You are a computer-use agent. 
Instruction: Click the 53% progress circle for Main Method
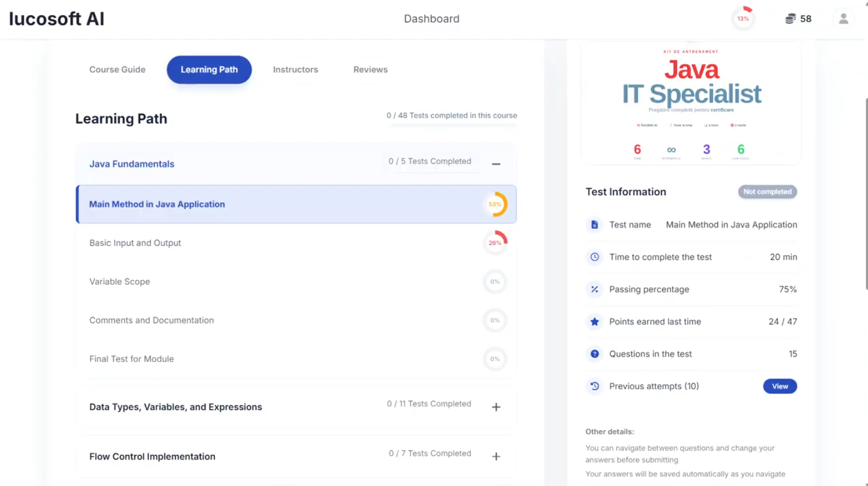tap(495, 204)
